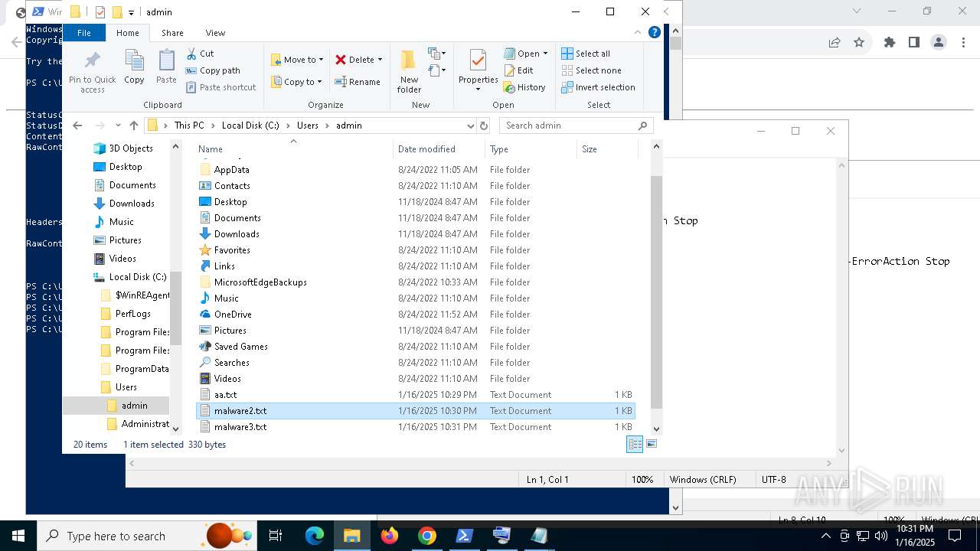Click Rename in Organize group
Screen dimensions: 980x551
(x=358, y=82)
